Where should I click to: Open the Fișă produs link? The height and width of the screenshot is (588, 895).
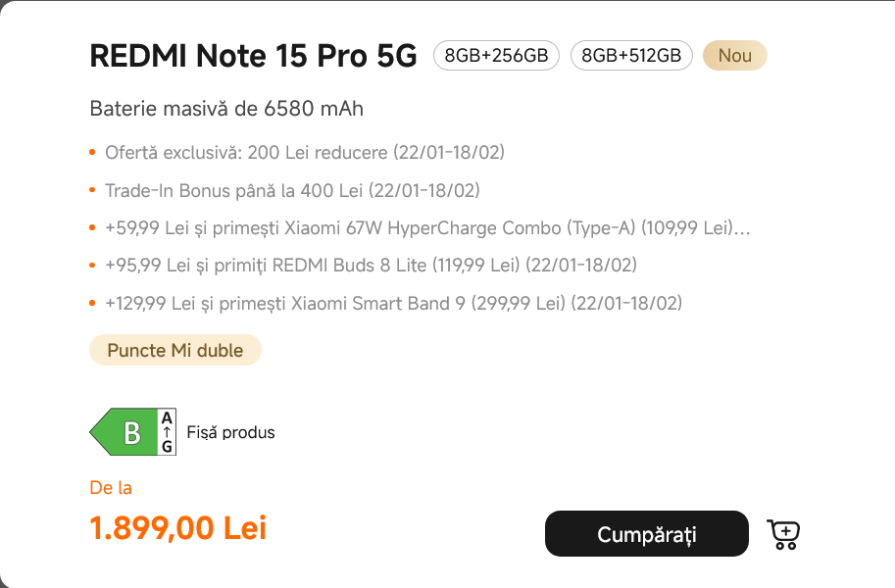click(x=230, y=432)
